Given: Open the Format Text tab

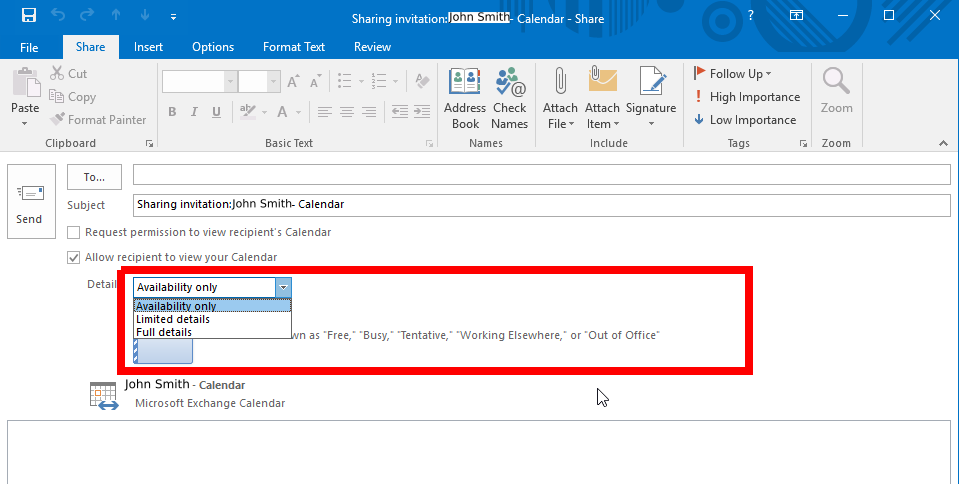Looking at the screenshot, I should [x=293, y=47].
